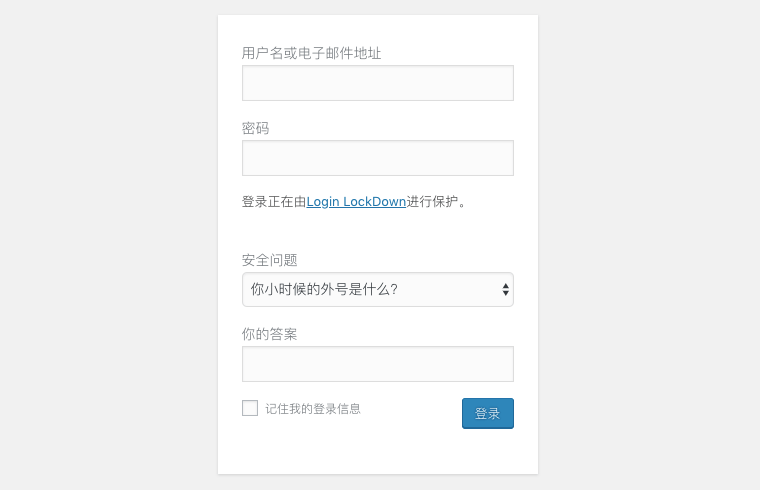This screenshot has width=760, height=490.
Task: Click the 进行保护 text after the link
Action: [x=432, y=202]
